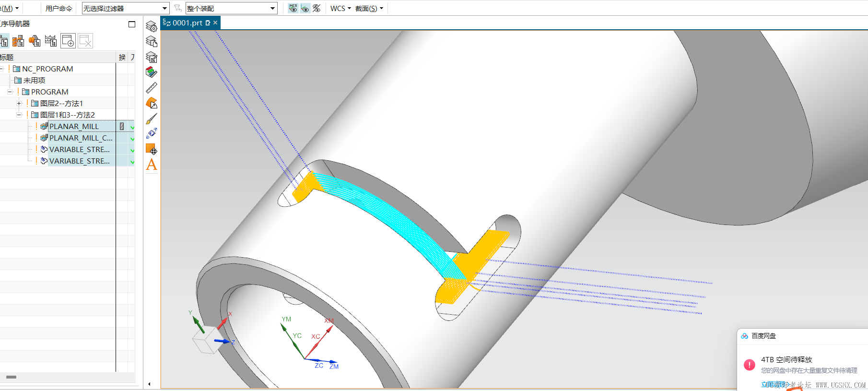Expand the 图层2--方法1 group

[x=19, y=103]
